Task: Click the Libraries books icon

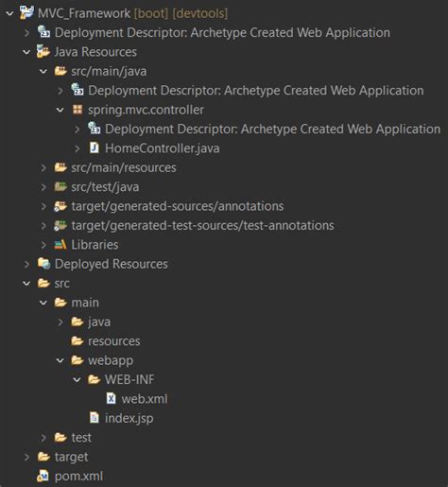Action: 60,245
